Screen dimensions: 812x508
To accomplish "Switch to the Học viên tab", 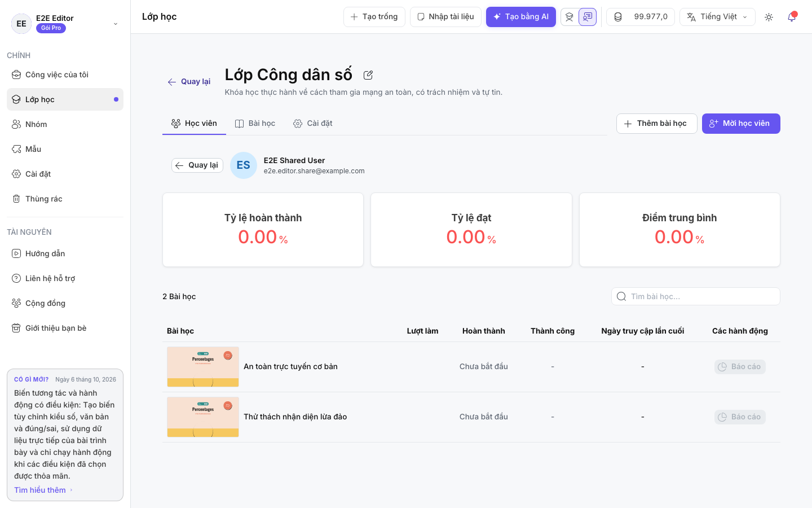I will 194,124.
